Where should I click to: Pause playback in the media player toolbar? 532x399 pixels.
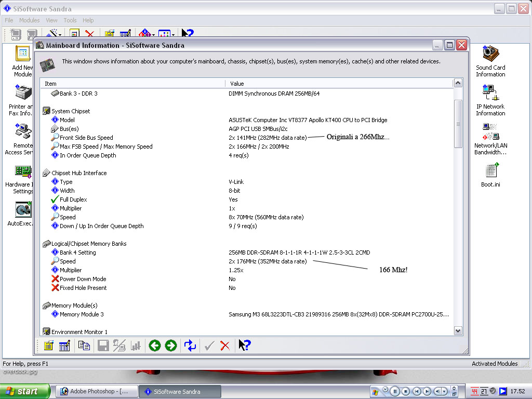coord(395,392)
